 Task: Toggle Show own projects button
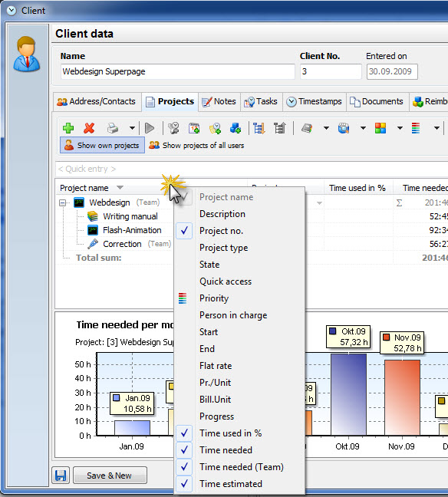pyautogui.click(x=102, y=145)
